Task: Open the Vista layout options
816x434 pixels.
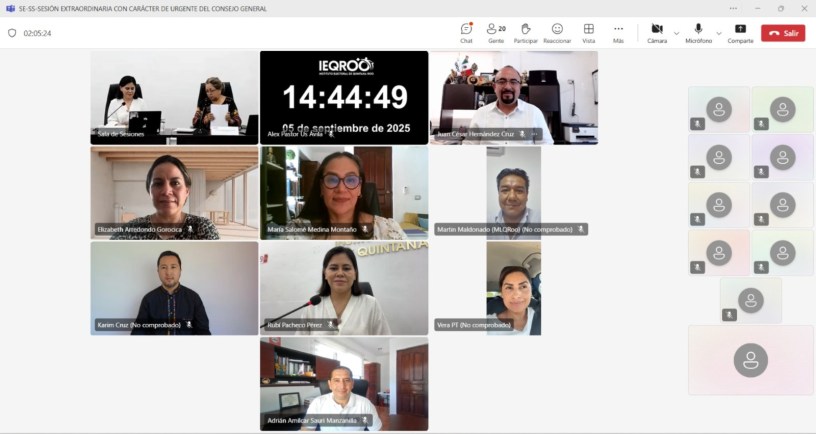Action: (x=588, y=32)
